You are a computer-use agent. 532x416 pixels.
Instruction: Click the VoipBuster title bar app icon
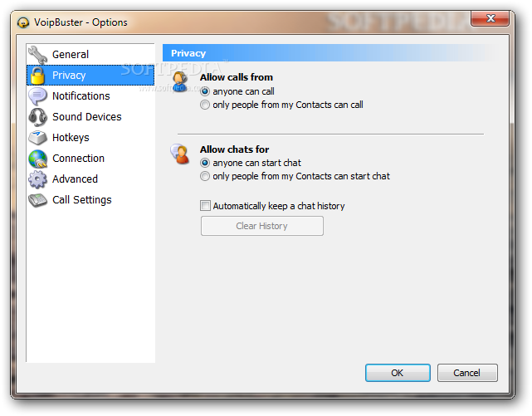23,22
